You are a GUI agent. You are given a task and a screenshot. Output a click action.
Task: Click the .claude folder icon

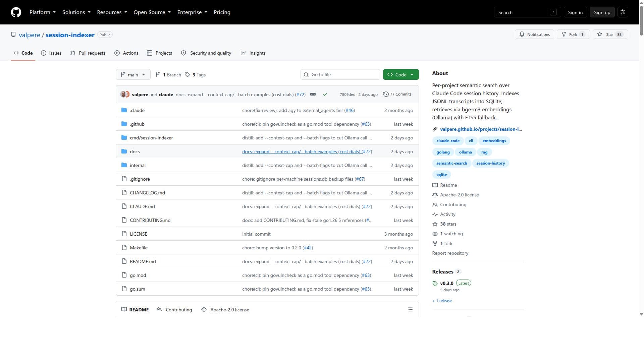(x=124, y=110)
